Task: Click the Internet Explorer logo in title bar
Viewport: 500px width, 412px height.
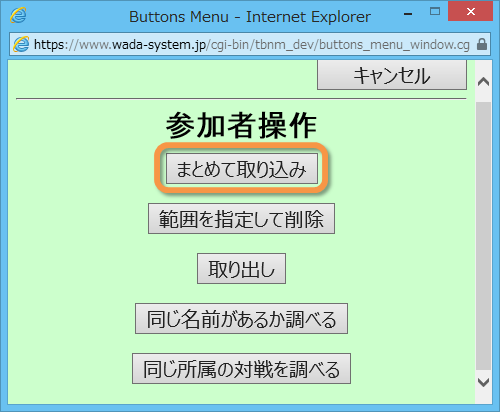Action: point(18,15)
